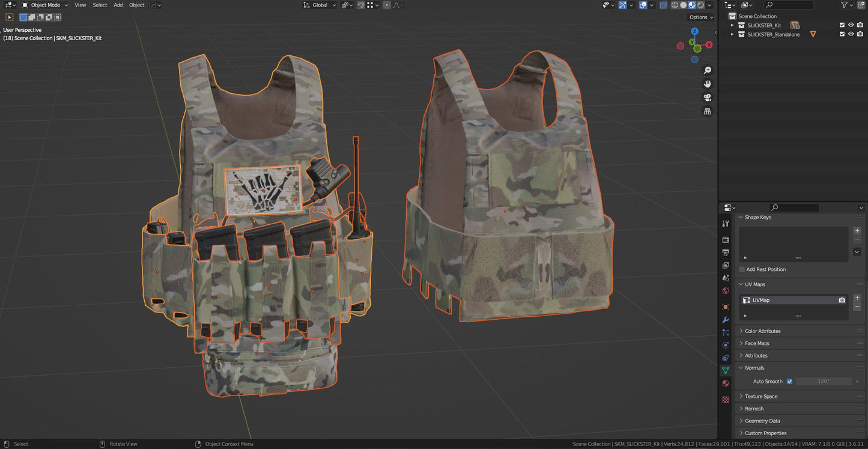
Task: Enable the Add Rest Position checkbox
Action: [x=742, y=269]
